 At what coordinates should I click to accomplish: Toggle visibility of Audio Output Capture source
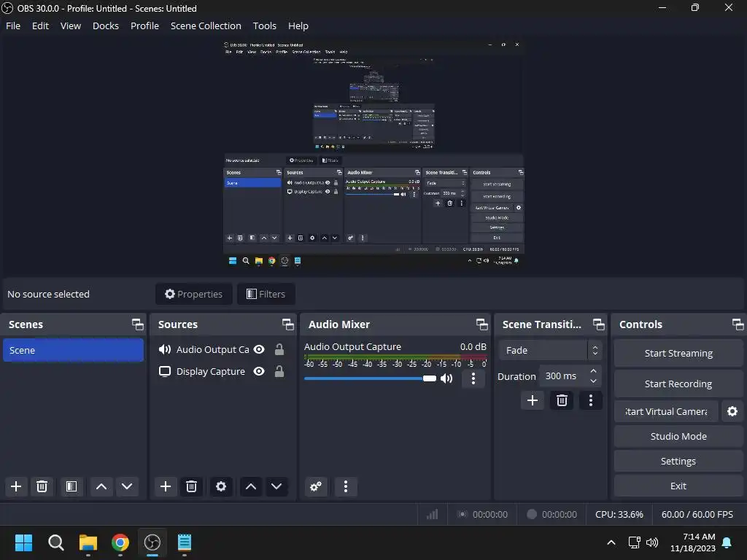tap(259, 349)
